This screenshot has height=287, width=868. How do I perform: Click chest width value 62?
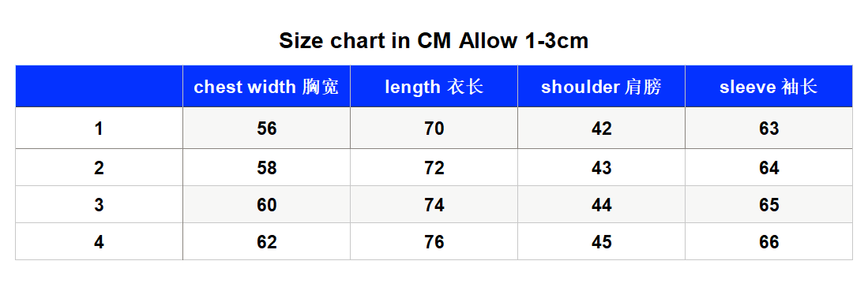[x=266, y=241]
